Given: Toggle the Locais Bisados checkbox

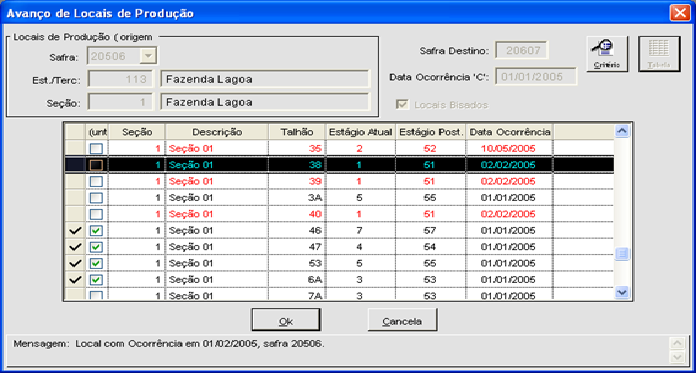Looking at the screenshot, I should tap(403, 105).
